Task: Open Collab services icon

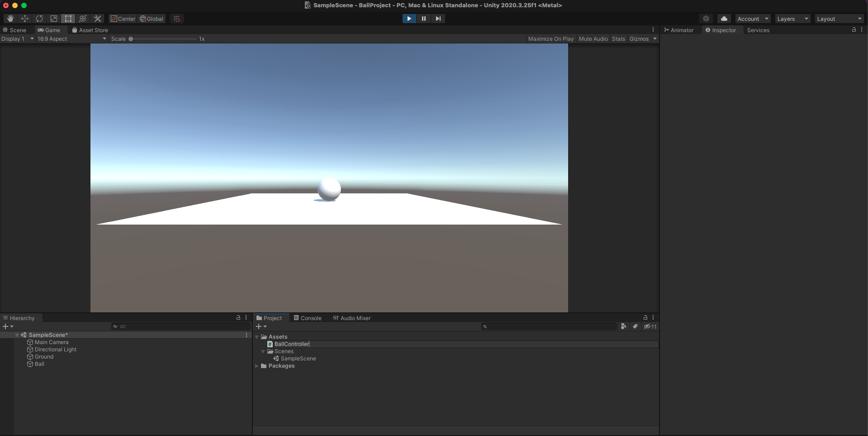Action: [x=706, y=19]
